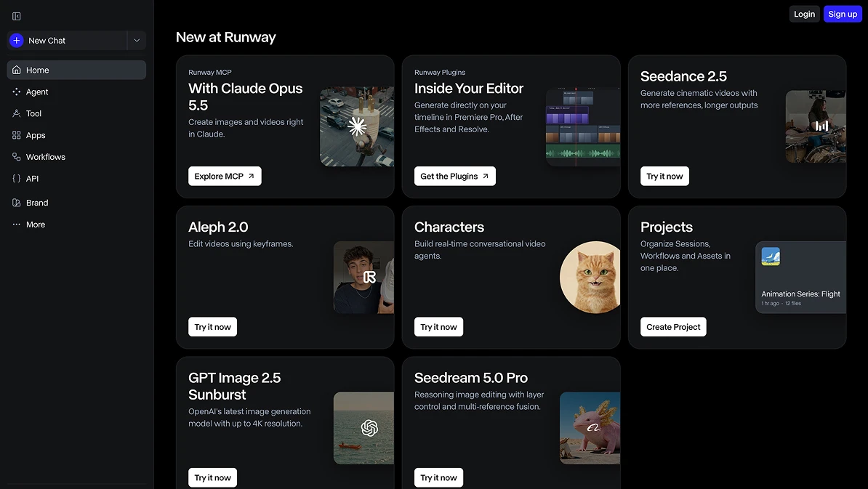Open the Seedream axolotl thumbnail
868x489 pixels.
pos(590,428)
